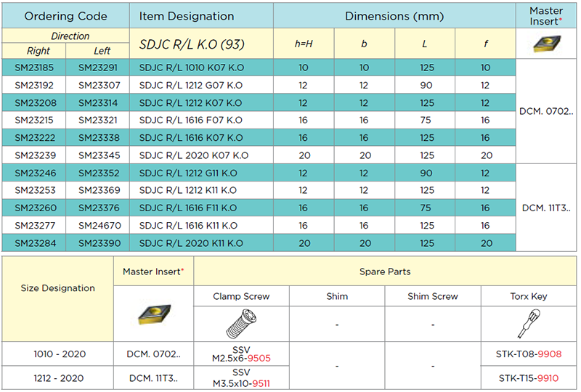
Task: Select ordering code SM23284
Action: (x=36, y=243)
